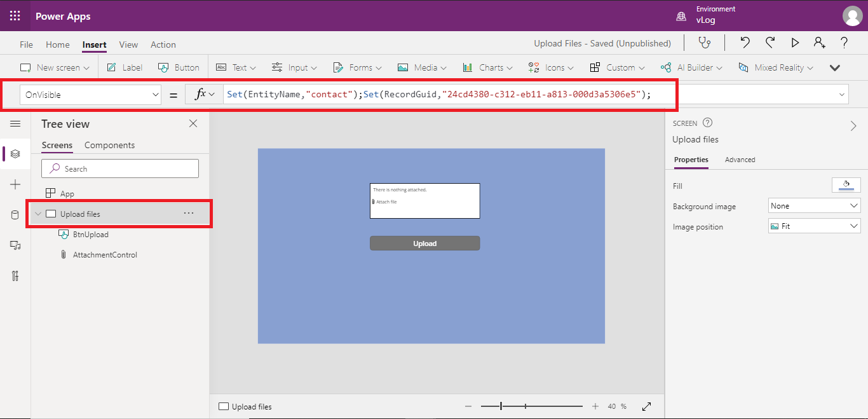This screenshot has height=419, width=868.
Task: Collapse the Upload files screen tree node
Action: 37,214
